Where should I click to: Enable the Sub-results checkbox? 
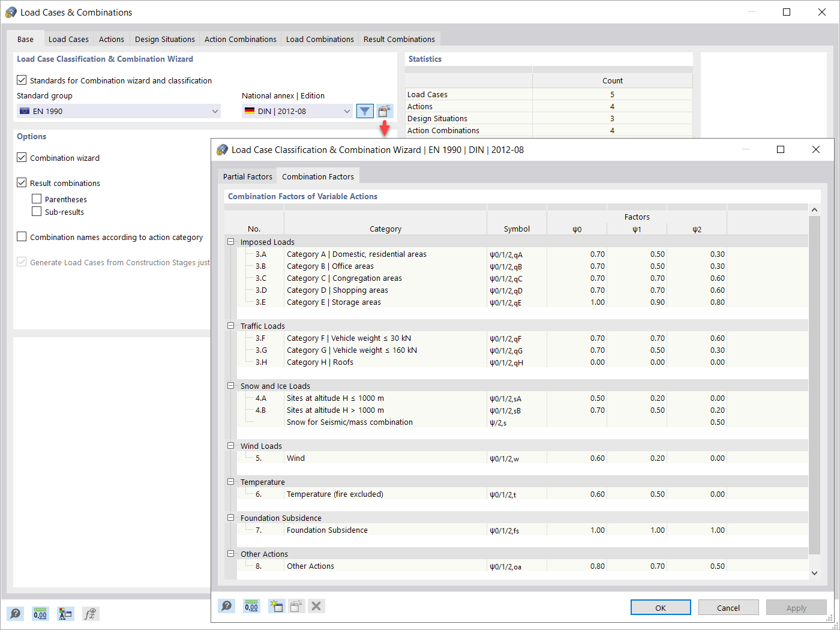pos(37,211)
